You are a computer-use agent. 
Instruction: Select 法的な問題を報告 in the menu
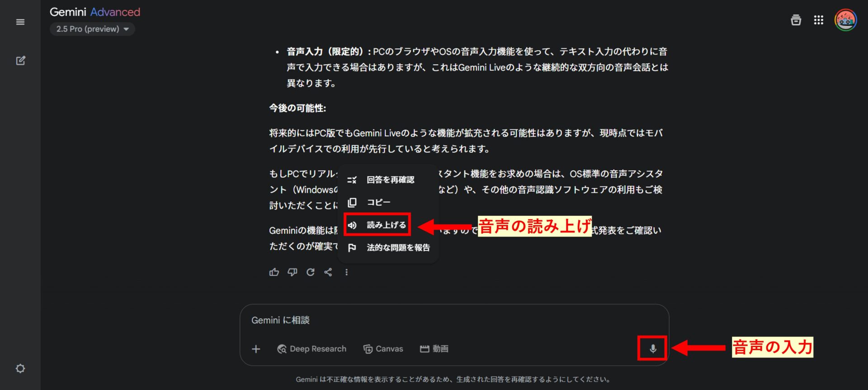point(388,247)
